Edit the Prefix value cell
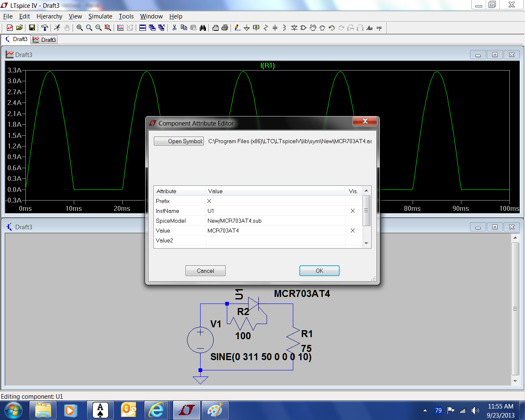The image size is (525, 420). pyautogui.click(x=275, y=201)
